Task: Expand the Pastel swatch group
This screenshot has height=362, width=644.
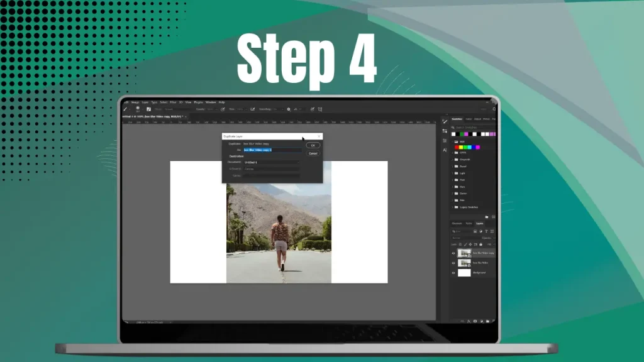Action: [x=453, y=166]
